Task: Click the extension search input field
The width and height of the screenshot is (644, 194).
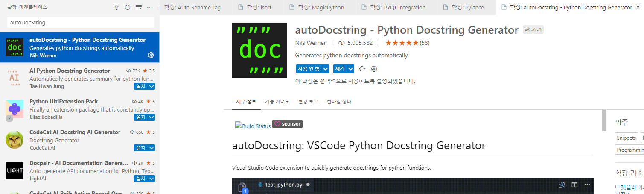Action: [x=81, y=22]
